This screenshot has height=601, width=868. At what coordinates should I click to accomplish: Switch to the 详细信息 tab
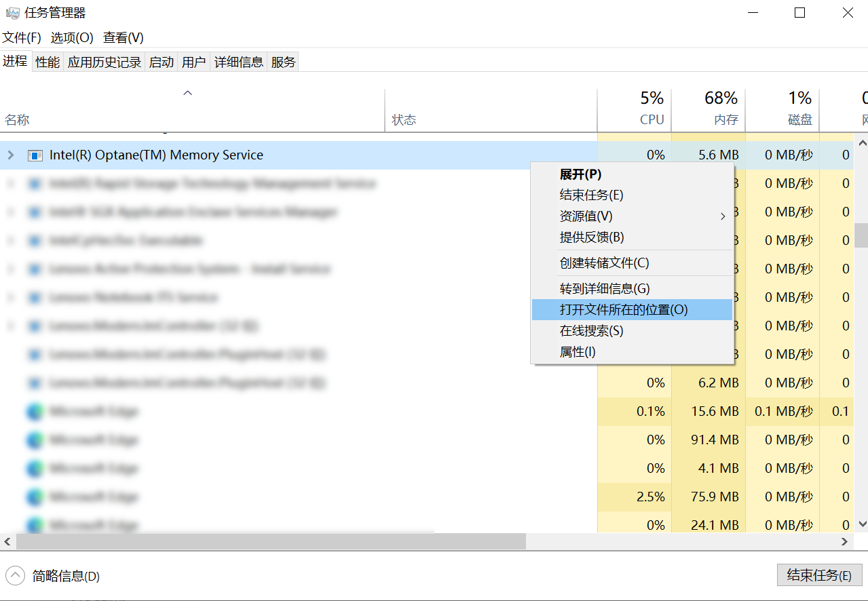(x=239, y=62)
